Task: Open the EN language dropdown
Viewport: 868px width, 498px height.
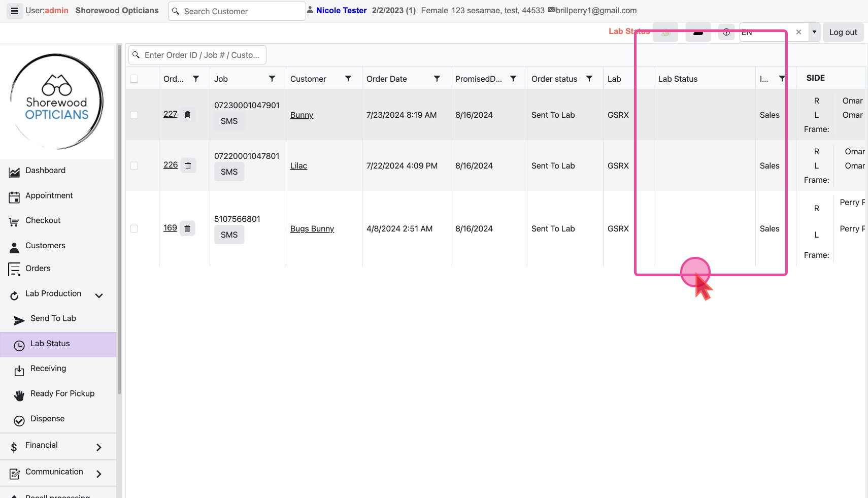Action: coord(814,32)
